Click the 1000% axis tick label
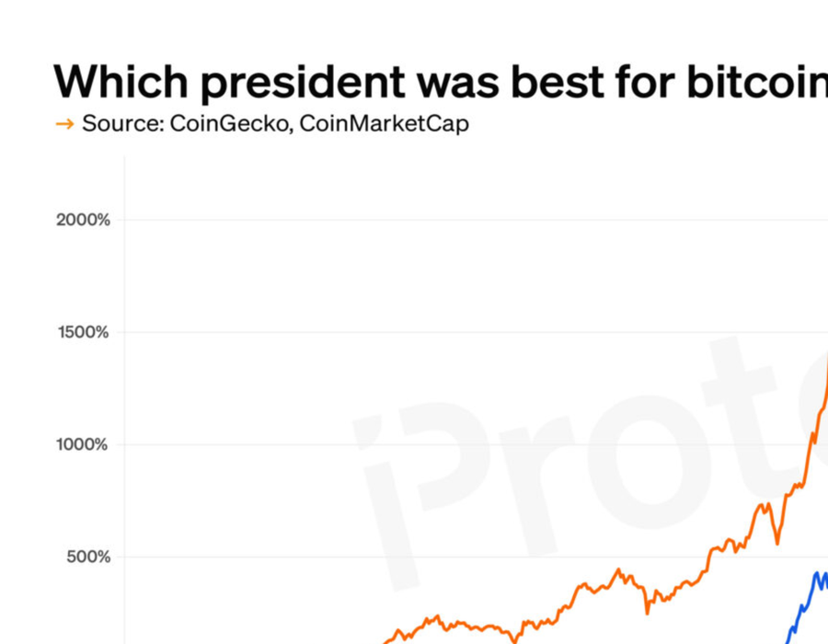This screenshot has width=828, height=644. tap(85, 444)
